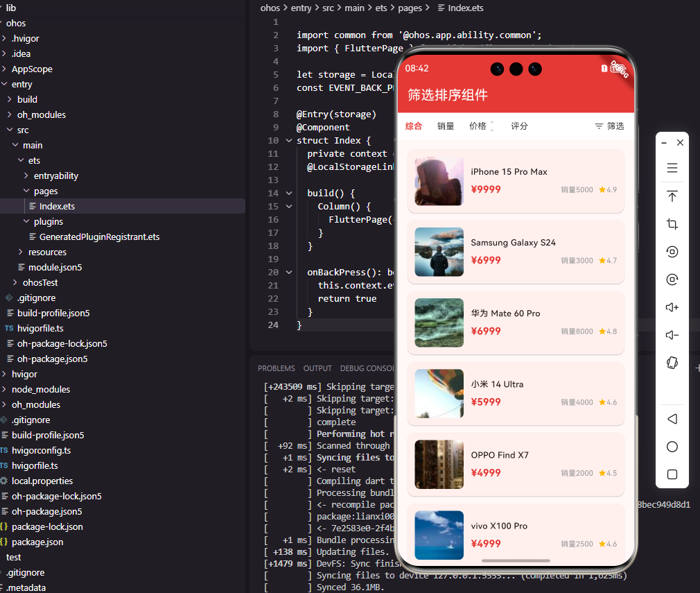Tap the emulator Home circle button
The image size is (700, 593).
[x=672, y=447]
